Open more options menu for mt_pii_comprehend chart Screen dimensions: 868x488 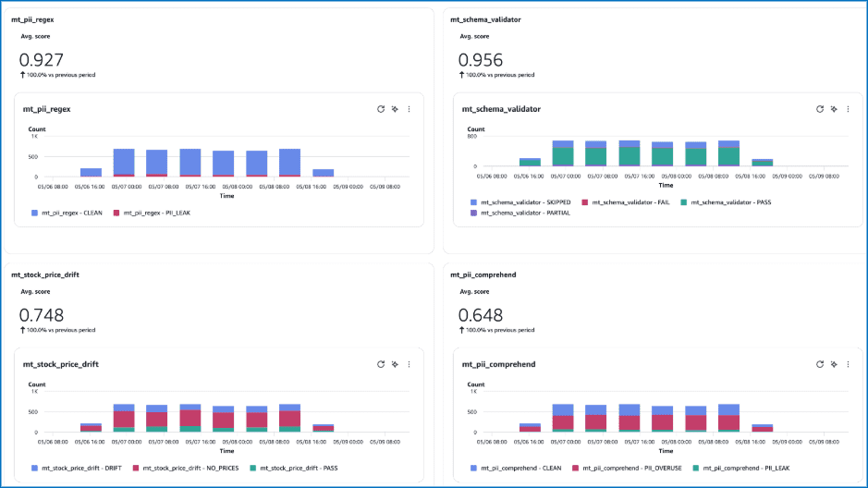[x=848, y=364]
